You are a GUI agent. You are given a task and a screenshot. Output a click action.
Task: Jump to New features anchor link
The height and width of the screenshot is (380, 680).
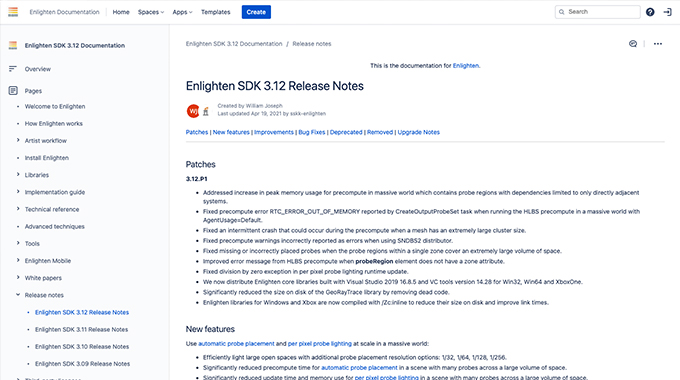[x=231, y=132]
